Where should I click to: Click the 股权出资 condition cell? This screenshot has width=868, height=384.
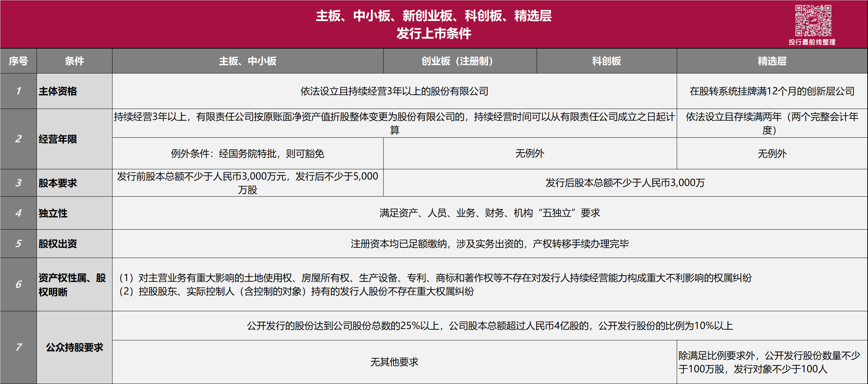pyautogui.click(x=75, y=244)
